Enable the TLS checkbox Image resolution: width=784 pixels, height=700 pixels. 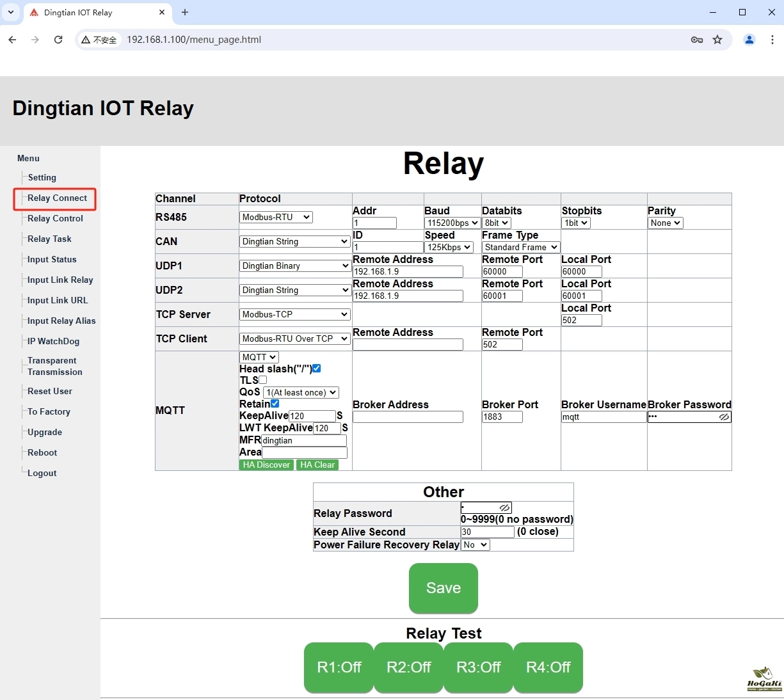coord(262,380)
